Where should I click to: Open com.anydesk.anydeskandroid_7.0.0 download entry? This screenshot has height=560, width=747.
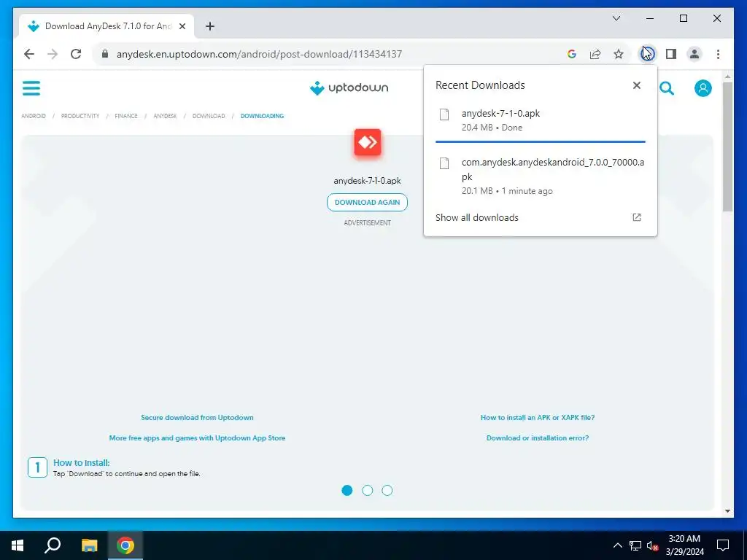(x=541, y=176)
